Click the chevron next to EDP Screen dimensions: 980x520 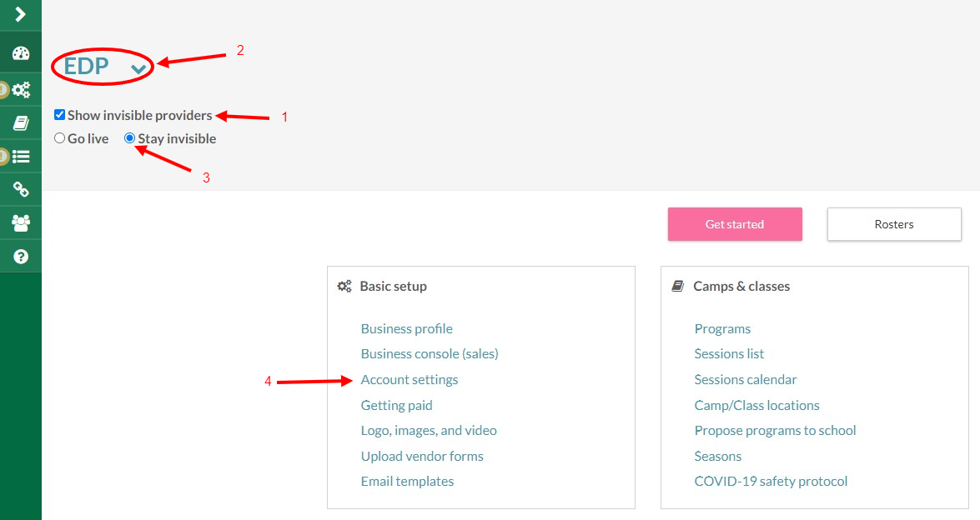[x=138, y=68]
